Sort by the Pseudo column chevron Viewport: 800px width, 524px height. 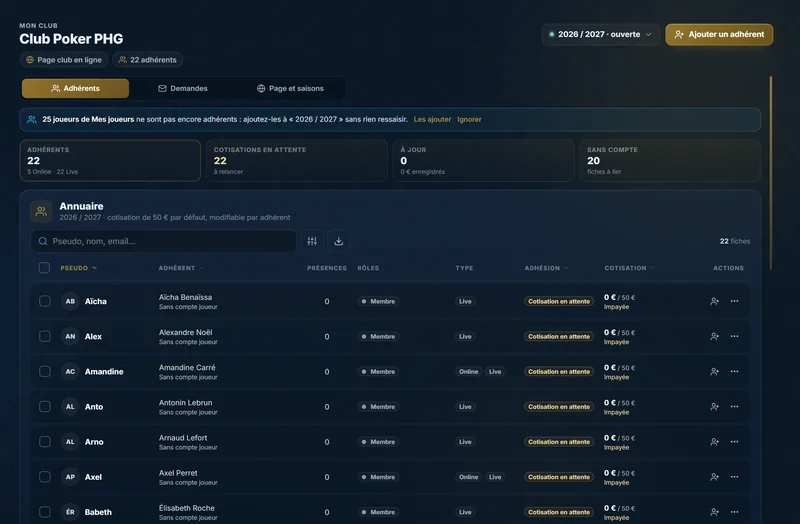[x=94, y=268]
